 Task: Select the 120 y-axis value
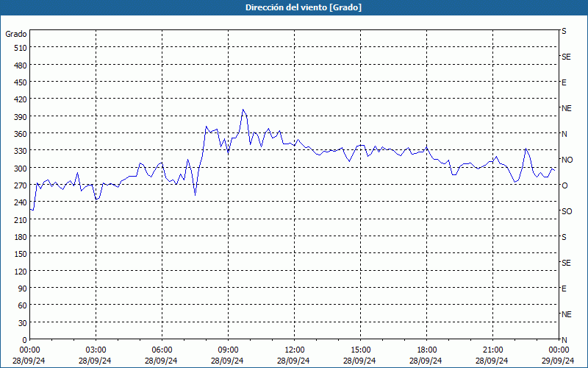[x=21, y=272]
